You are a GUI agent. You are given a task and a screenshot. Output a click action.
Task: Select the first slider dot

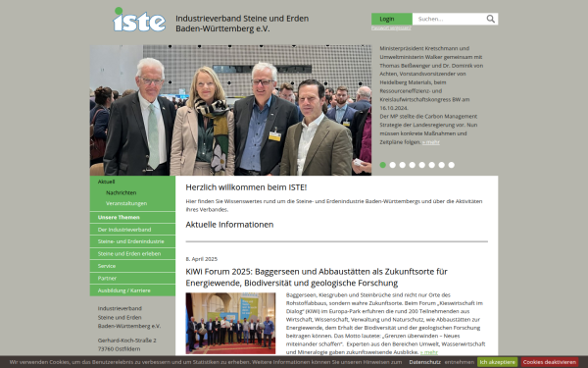click(x=382, y=165)
